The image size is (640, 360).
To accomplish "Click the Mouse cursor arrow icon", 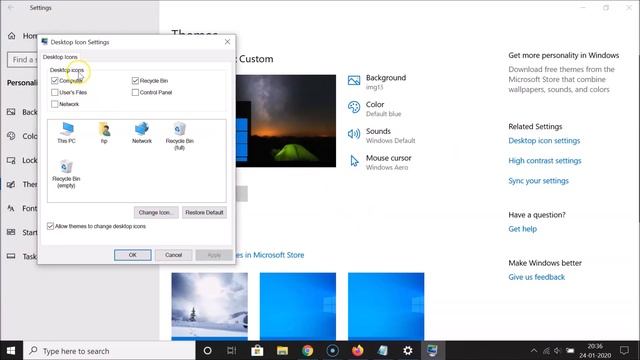I will pos(354,161).
